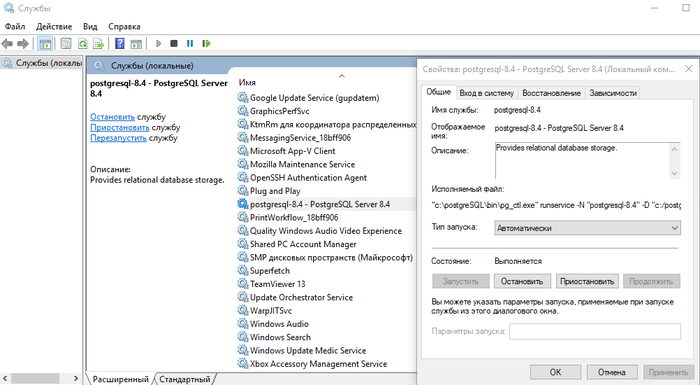Click the Restart Service toolbar icon

(x=206, y=43)
